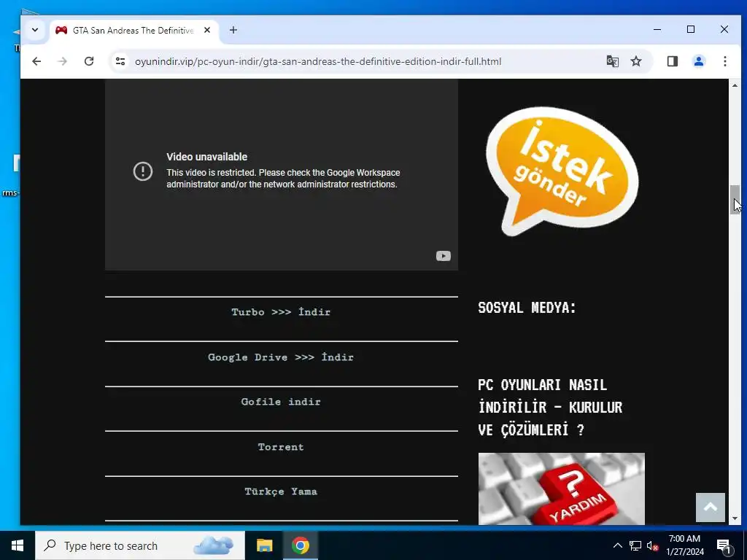747x560 pixels.
Task: Click the page scrollbar up arrow
Action: click(x=735, y=85)
